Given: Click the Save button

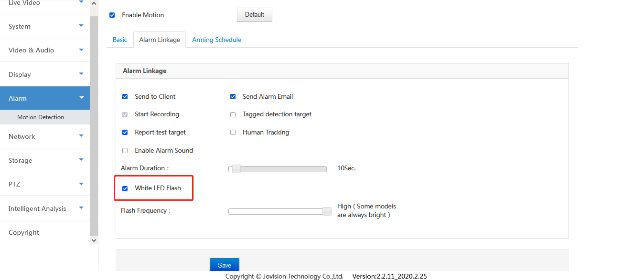Looking at the screenshot, I should [x=224, y=265].
